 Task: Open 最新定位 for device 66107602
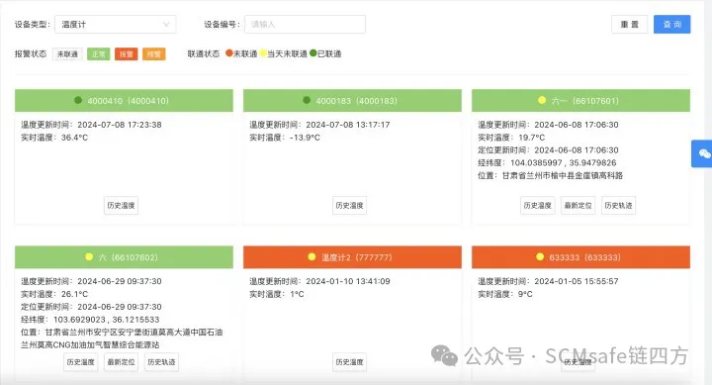[121, 362]
